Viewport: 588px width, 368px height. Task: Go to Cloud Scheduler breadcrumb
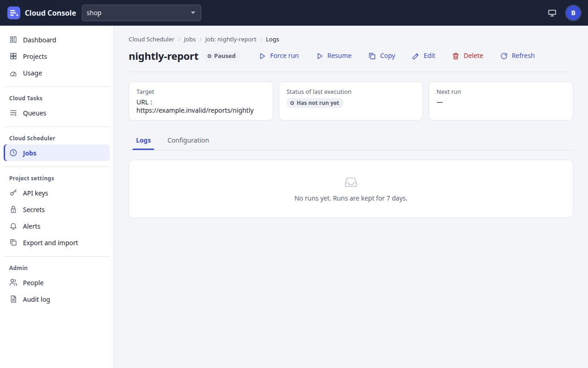tap(152, 40)
